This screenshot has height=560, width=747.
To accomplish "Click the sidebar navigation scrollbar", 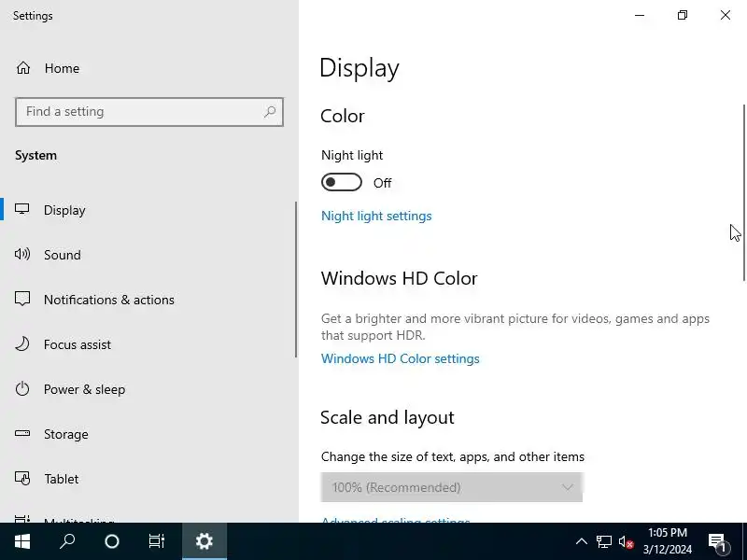I will pos(296,279).
